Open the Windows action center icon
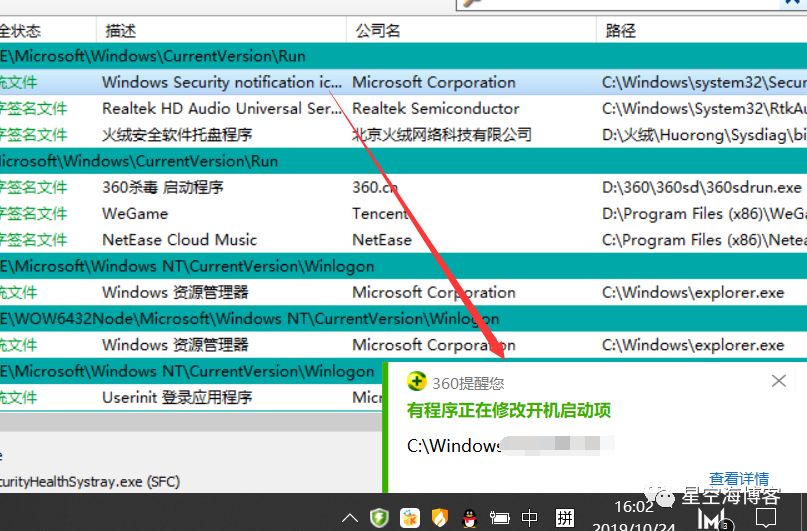The width and height of the screenshot is (807, 531). click(766, 518)
